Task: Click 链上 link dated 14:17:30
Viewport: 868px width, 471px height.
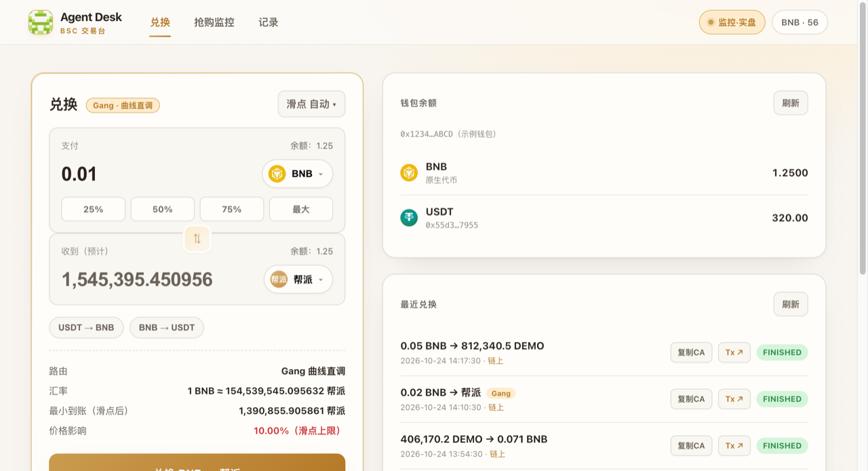Action: (x=496, y=361)
